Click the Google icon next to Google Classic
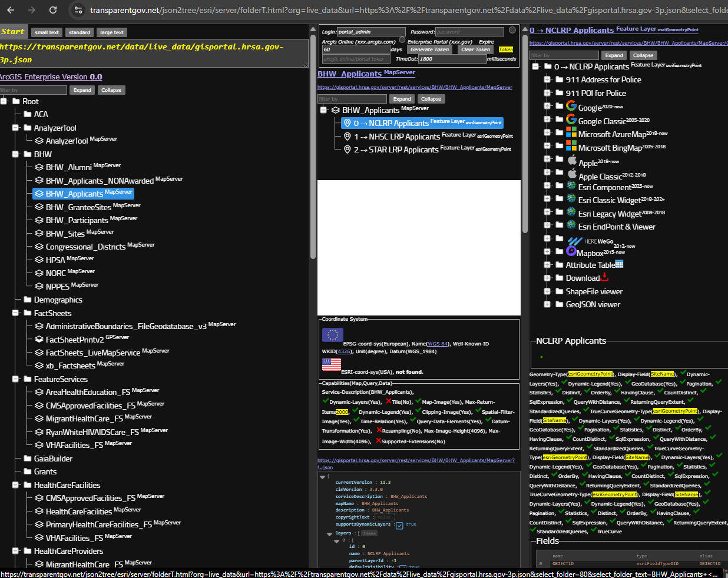This screenshot has height=578, width=728. point(571,119)
